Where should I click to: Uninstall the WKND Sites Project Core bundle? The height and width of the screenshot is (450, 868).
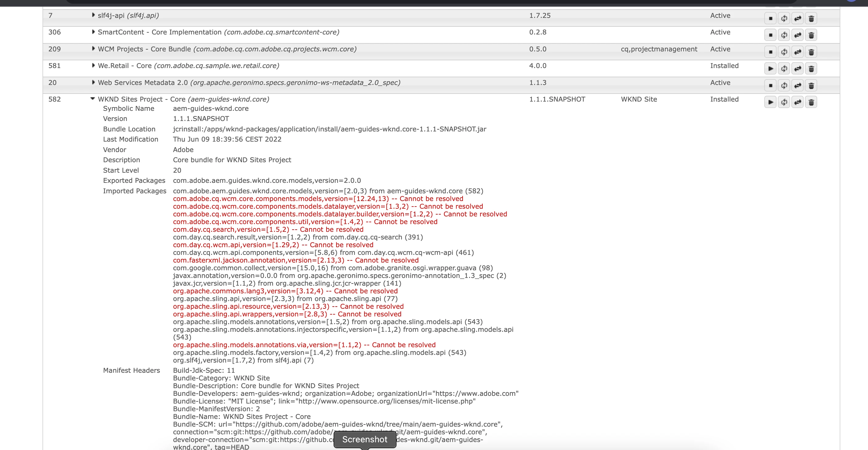click(x=811, y=102)
